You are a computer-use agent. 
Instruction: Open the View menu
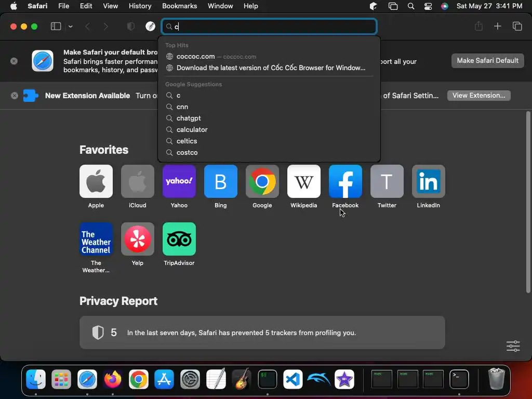(110, 6)
